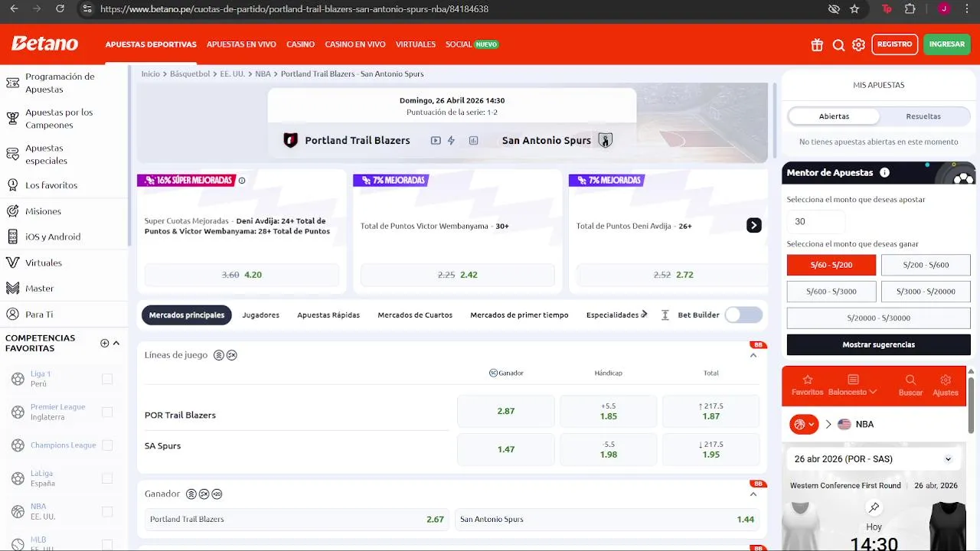Click Programación de Apuestas sidebar icon
The width and height of the screenshot is (980, 551).
point(12,83)
